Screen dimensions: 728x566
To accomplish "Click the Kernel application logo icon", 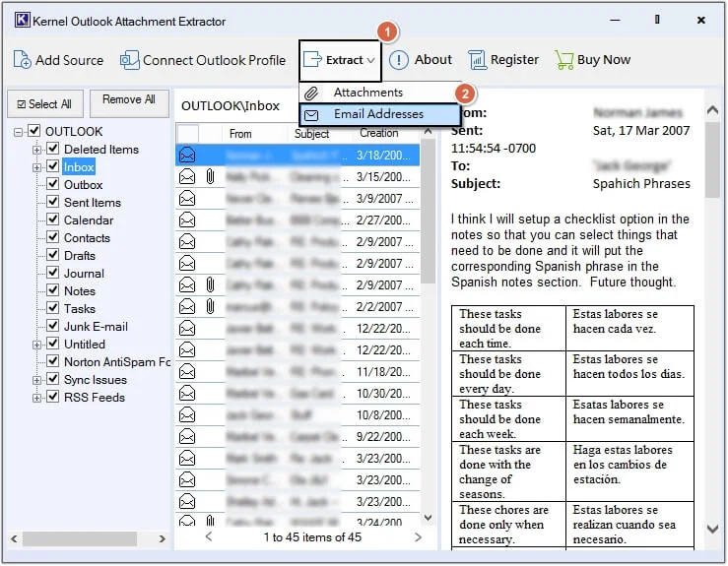I will click(x=22, y=21).
